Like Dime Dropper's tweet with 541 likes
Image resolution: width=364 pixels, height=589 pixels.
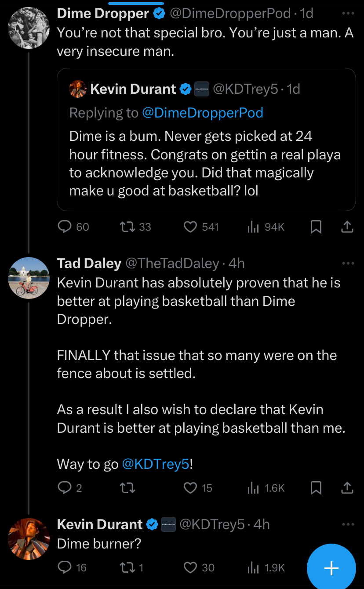click(190, 227)
